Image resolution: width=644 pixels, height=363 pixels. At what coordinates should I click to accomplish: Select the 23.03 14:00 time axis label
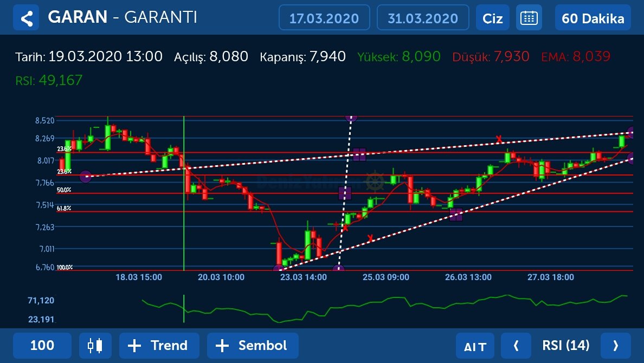tap(304, 277)
